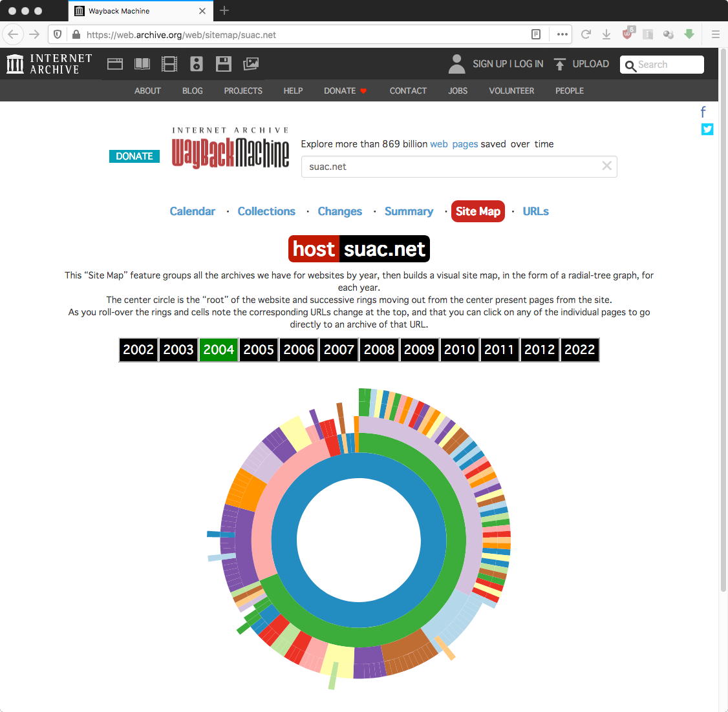Click the UPLOAD link
728x712 pixels.
(590, 64)
